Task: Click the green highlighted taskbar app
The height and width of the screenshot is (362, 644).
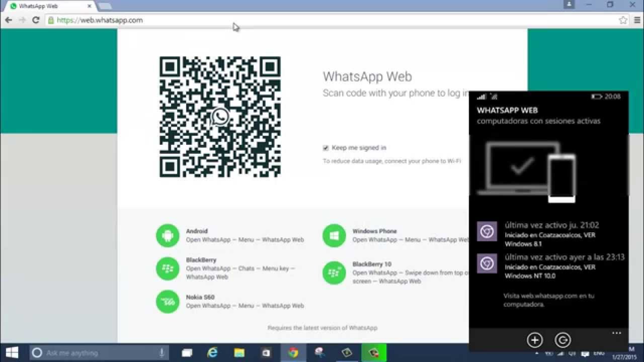Action: [x=373, y=353]
